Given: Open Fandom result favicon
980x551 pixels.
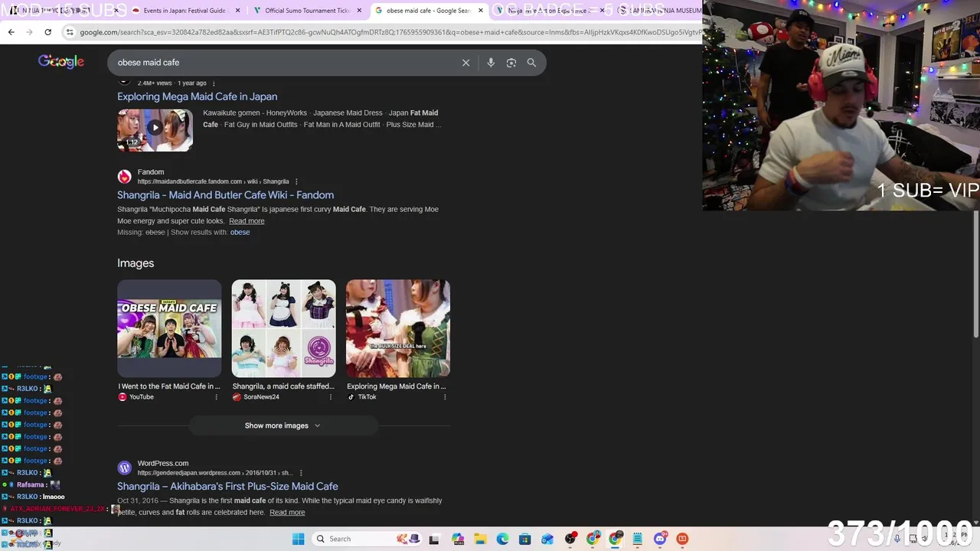Looking at the screenshot, I should point(124,177).
